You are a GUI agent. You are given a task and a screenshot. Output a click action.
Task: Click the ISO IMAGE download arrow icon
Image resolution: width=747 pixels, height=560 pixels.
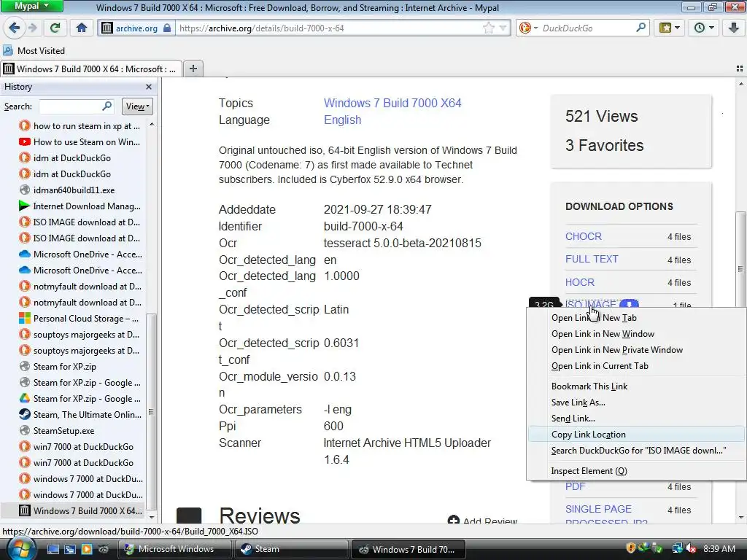[x=629, y=304]
